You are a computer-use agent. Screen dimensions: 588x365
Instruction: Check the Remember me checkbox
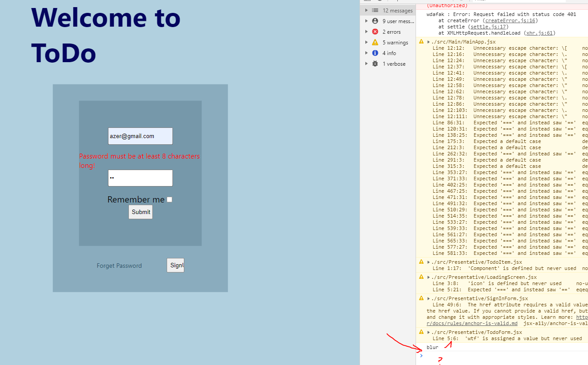tap(169, 200)
